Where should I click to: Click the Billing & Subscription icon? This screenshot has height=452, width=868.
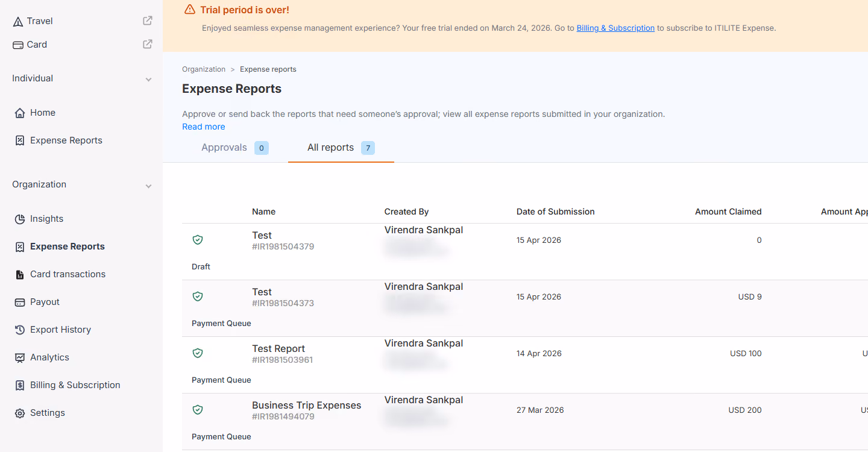pyautogui.click(x=20, y=385)
